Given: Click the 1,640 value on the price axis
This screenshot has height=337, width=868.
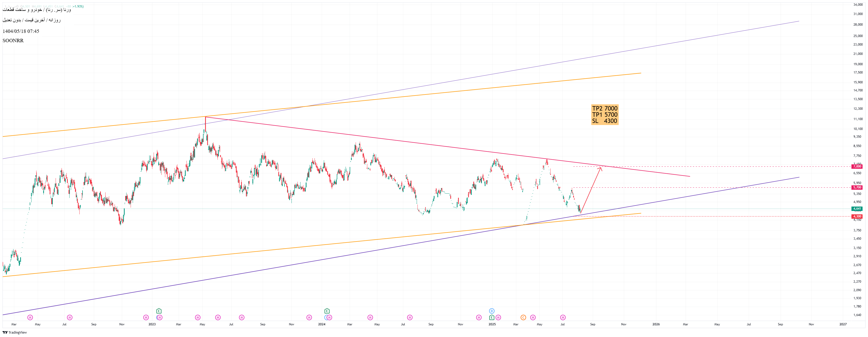Looking at the screenshot, I should 857,316.
